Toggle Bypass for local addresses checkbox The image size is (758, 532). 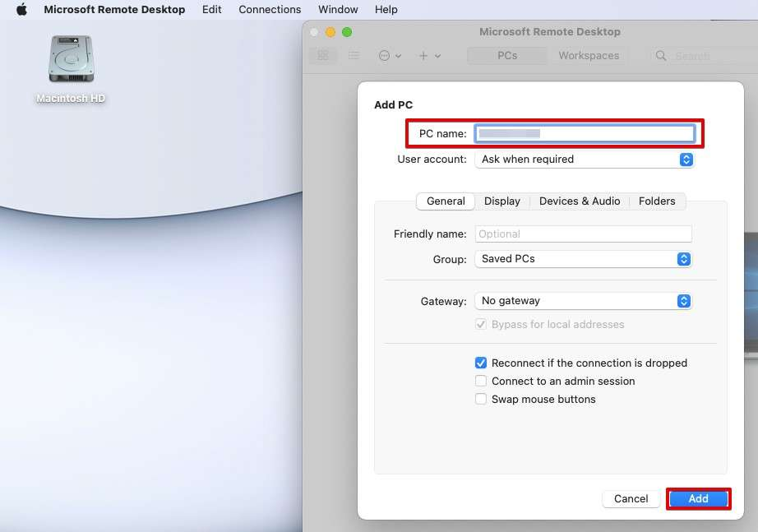click(x=481, y=324)
